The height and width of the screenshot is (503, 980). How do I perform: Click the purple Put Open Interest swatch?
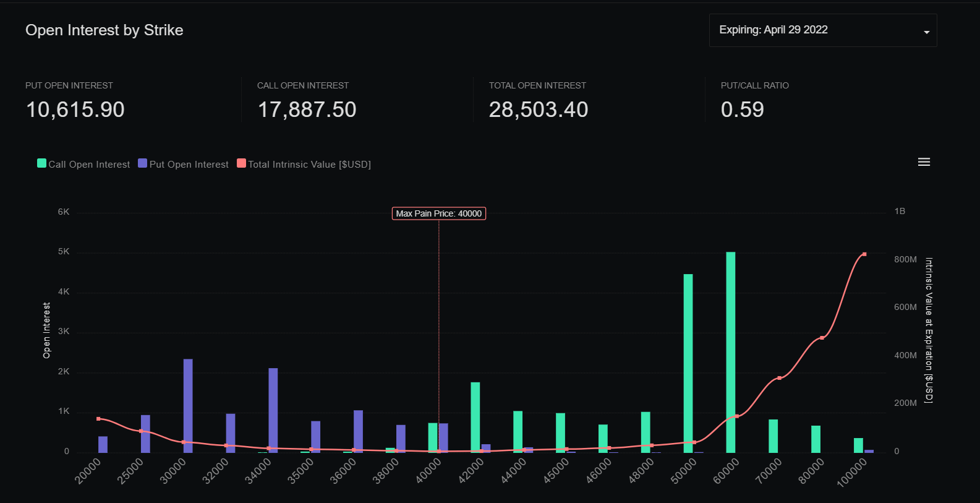(x=143, y=163)
